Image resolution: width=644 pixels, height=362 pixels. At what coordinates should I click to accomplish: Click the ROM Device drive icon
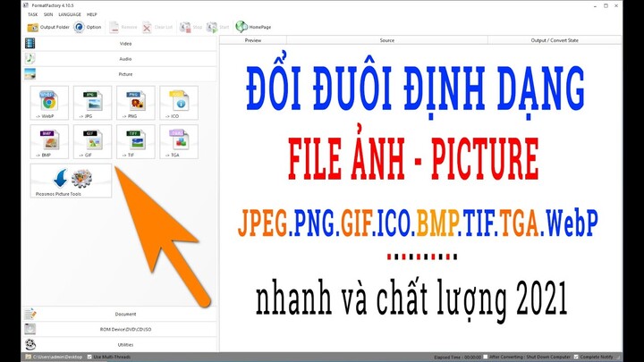point(30,329)
